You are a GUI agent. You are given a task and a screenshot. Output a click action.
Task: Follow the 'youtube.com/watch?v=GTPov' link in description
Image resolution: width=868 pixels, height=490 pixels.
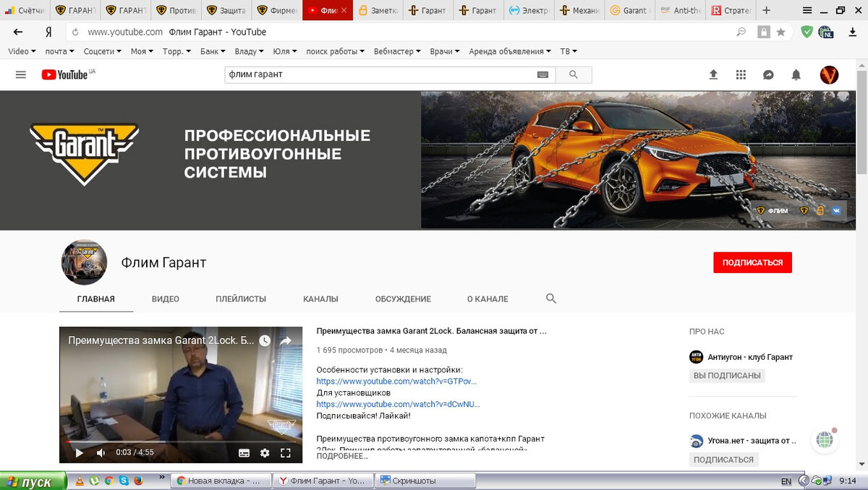point(396,381)
